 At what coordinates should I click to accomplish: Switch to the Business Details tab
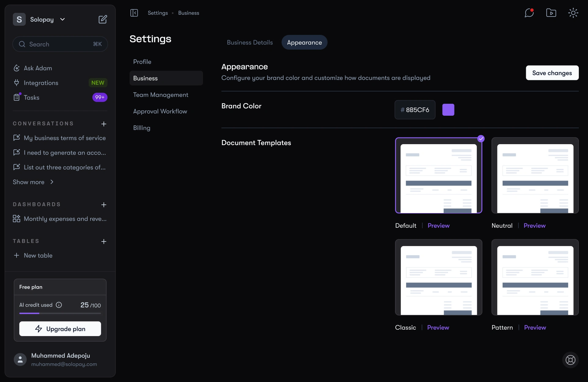pyautogui.click(x=250, y=42)
